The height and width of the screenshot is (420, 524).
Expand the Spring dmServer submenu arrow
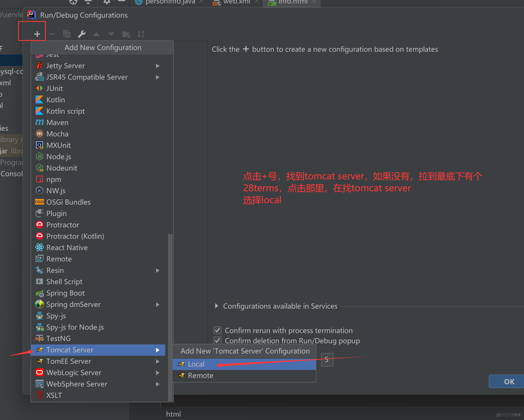(x=158, y=305)
